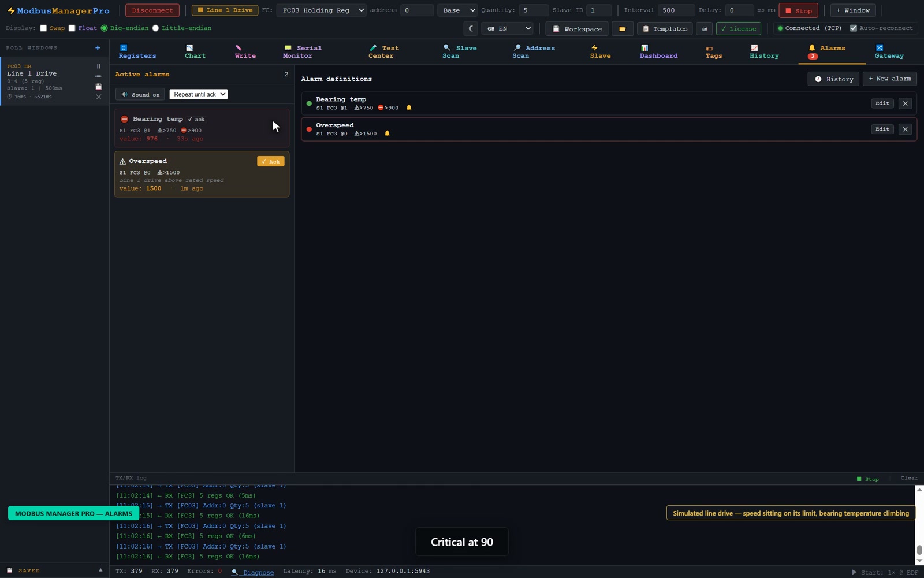Toggle Overspeed red status dot
Viewport: 924px width, 578px height.
(309, 129)
